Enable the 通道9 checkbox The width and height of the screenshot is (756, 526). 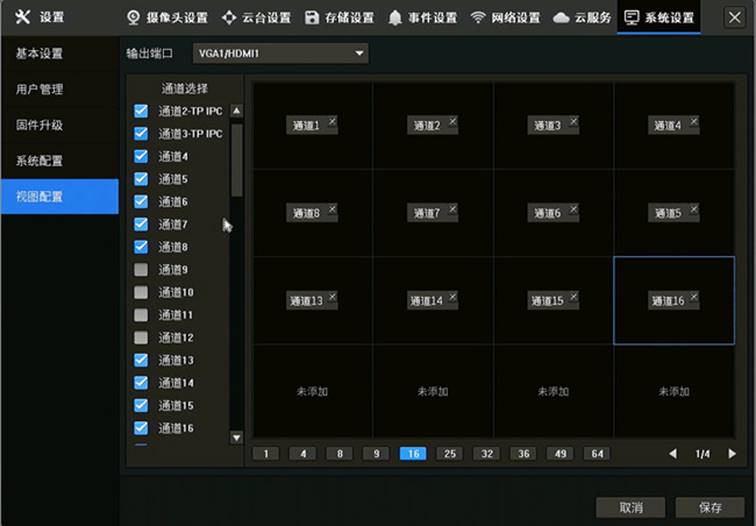pos(141,270)
